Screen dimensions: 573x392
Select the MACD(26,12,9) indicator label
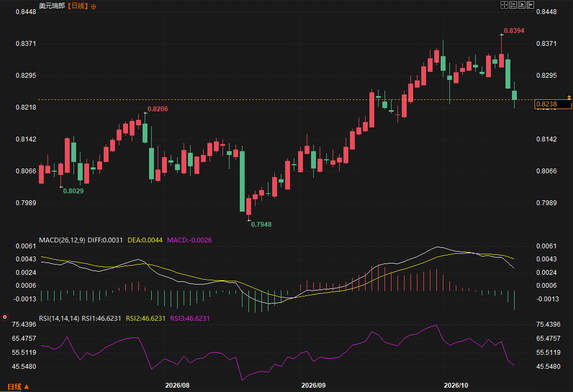pos(62,240)
